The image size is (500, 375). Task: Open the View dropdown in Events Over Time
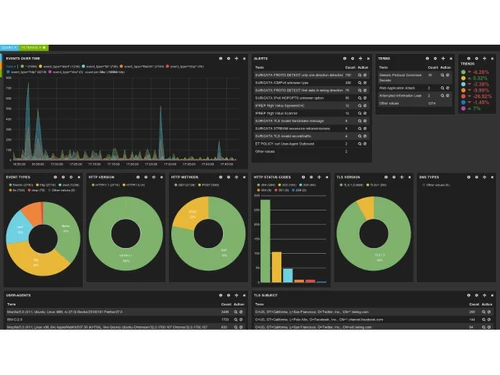[11, 66]
